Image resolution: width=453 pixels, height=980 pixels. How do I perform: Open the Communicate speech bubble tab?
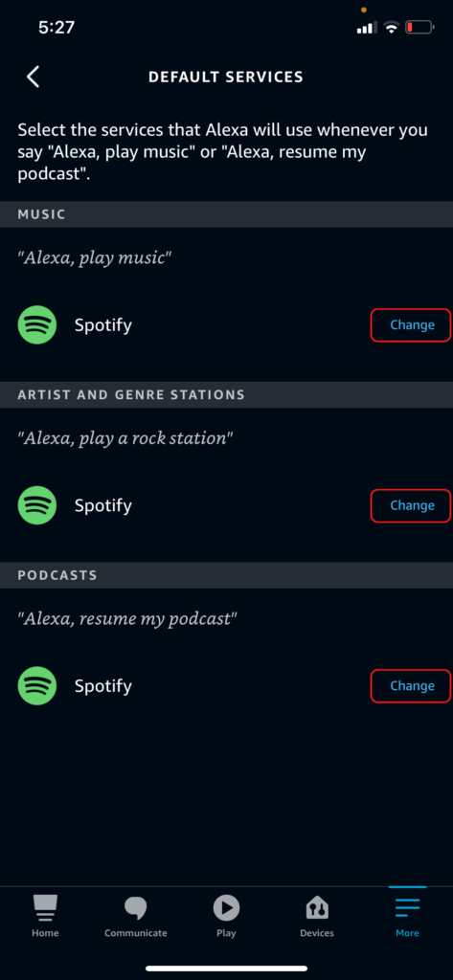click(136, 916)
